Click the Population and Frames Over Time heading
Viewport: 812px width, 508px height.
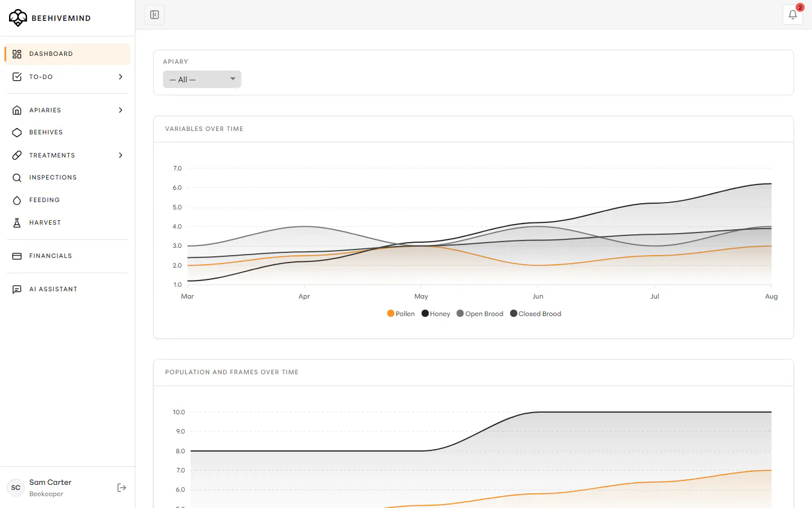pos(232,373)
